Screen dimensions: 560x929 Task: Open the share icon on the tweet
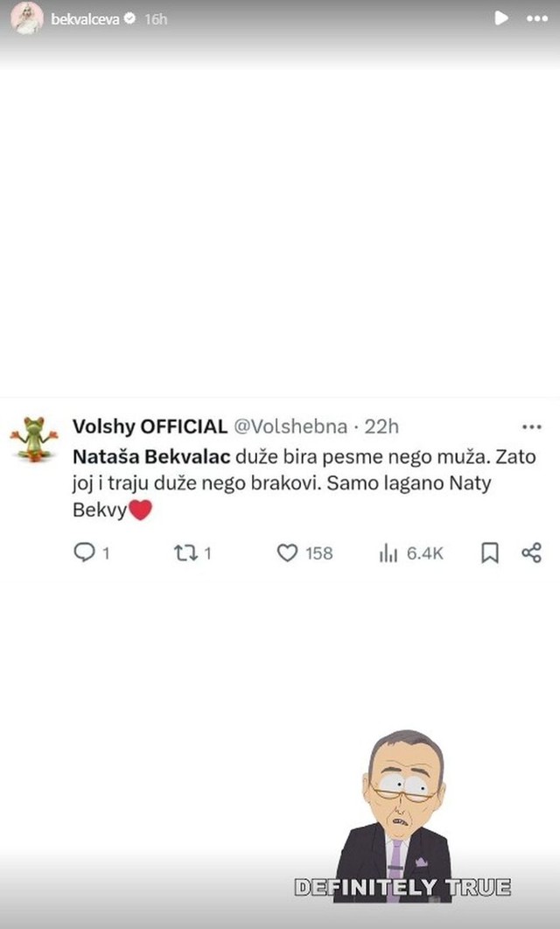point(530,553)
